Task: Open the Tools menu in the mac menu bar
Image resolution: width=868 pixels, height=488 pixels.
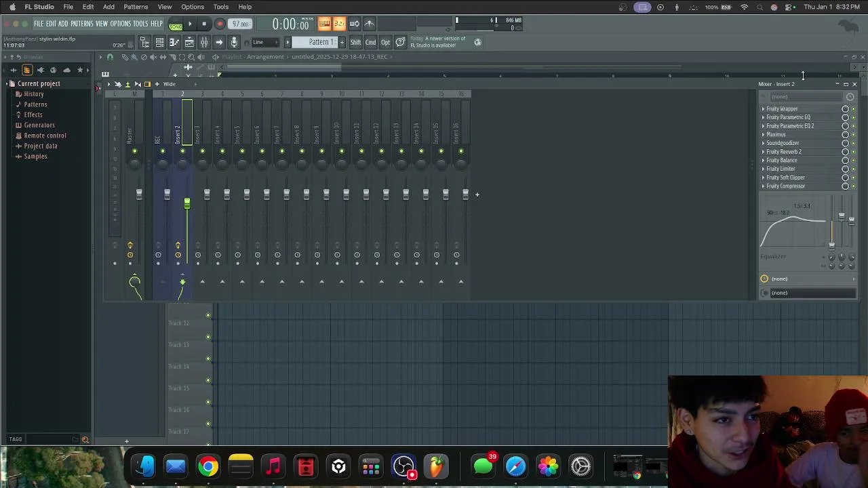Action: coord(221,7)
